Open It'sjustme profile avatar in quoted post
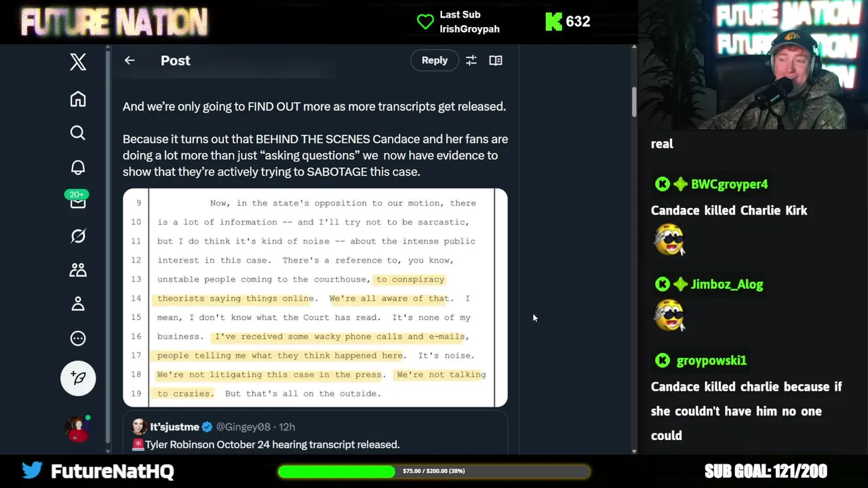868x488 pixels. click(139, 426)
